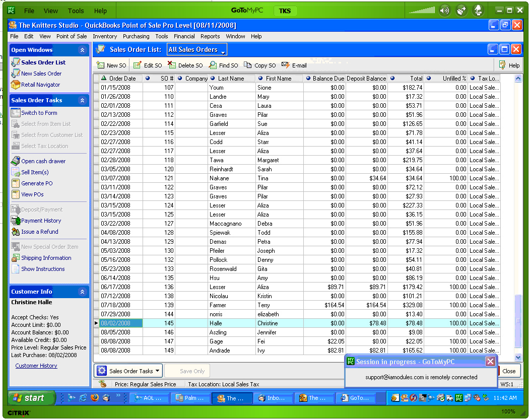Open the Sales Order Tasks dropdown button
Screen dimensions: 529x420
click(128, 371)
